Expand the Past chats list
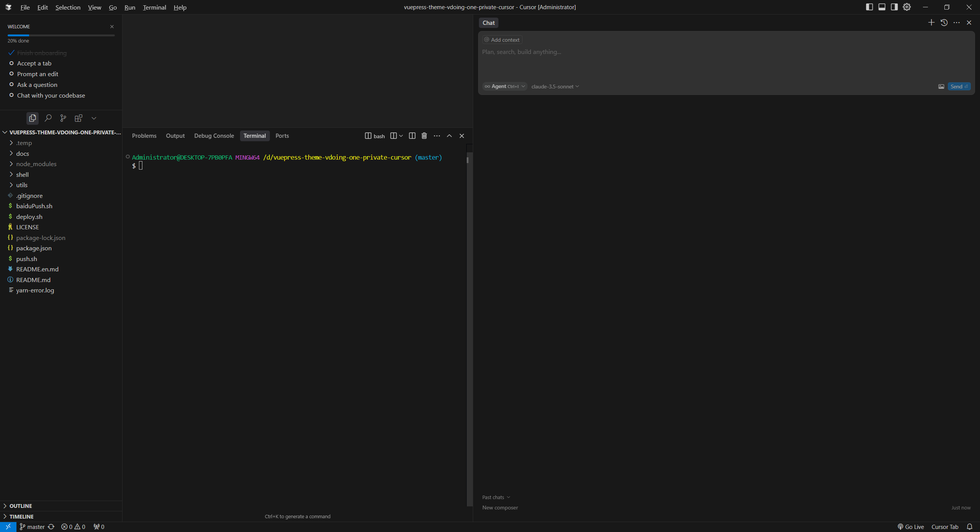Image resolution: width=980 pixels, height=532 pixels. [496, 497]
